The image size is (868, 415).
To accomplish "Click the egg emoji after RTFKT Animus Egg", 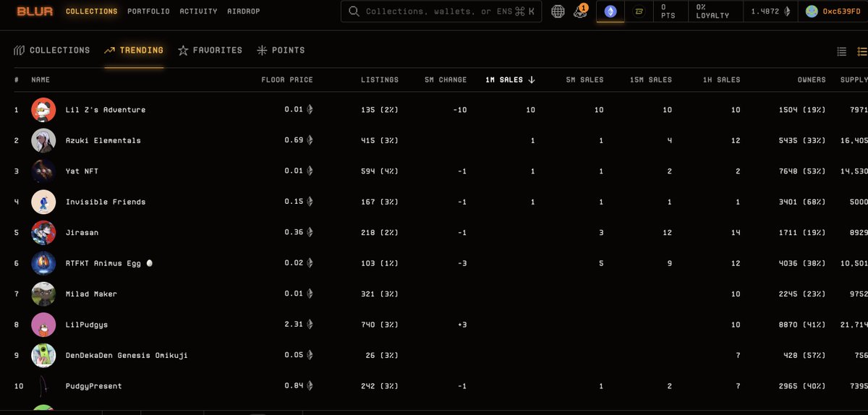I will 149,263.
